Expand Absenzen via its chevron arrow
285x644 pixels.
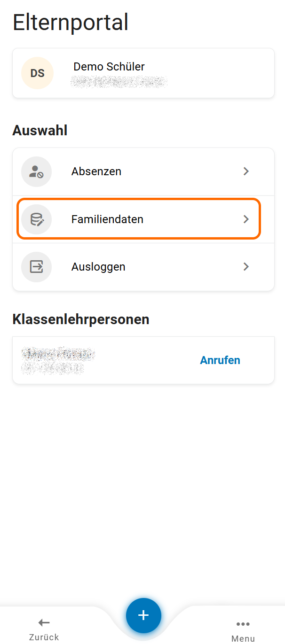(x=246, y=171)
